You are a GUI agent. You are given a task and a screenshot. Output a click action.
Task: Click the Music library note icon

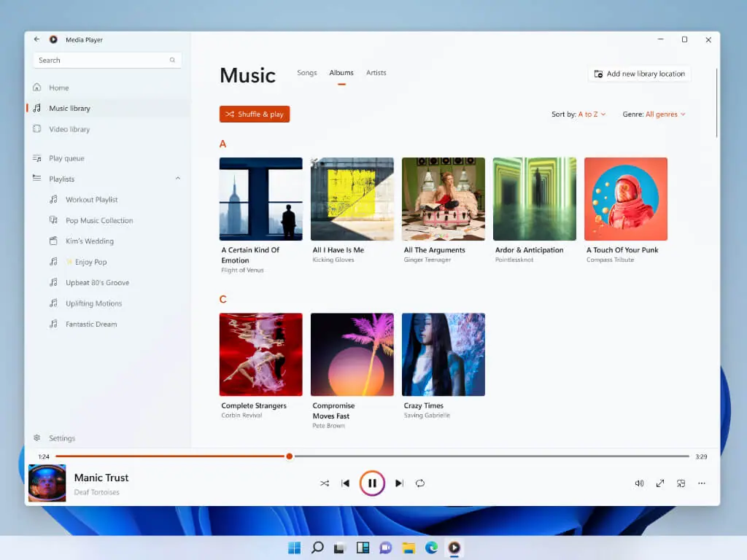click(36, 108)
